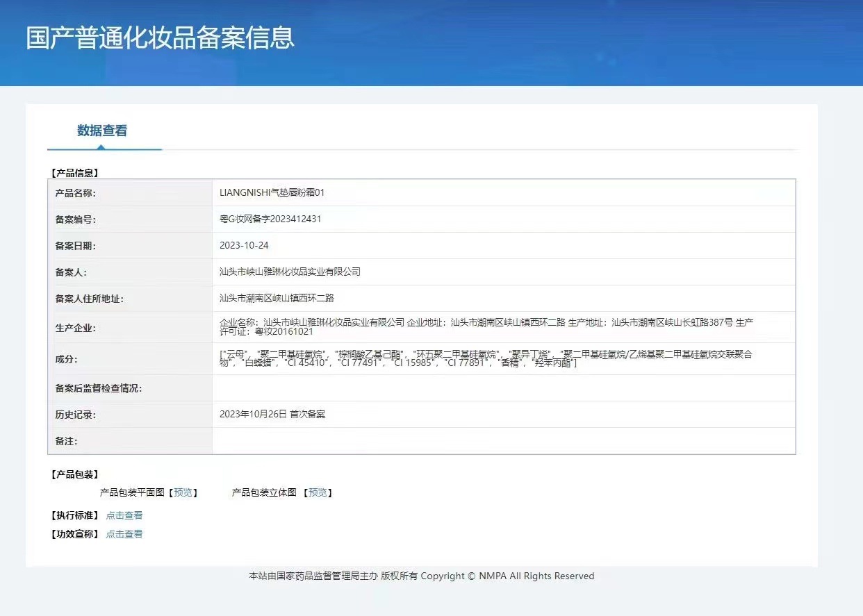The width and height of the screenshot is (863, 616).
Task: Click the 【执行标准】 label
Action: click(x=75, y=515)
